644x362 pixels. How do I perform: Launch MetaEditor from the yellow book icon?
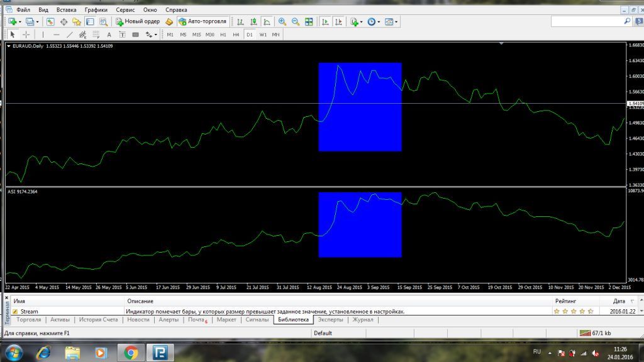click(169, 22)
